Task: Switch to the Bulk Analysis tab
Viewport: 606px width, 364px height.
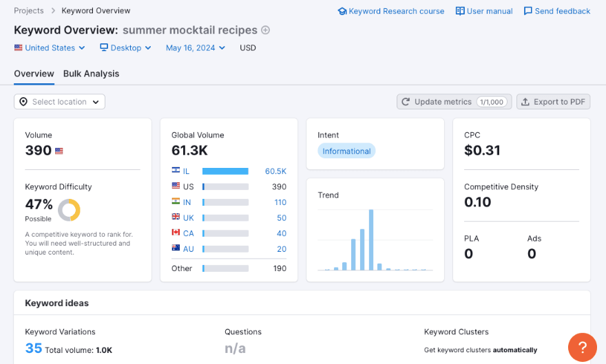Action: [91, 74]
